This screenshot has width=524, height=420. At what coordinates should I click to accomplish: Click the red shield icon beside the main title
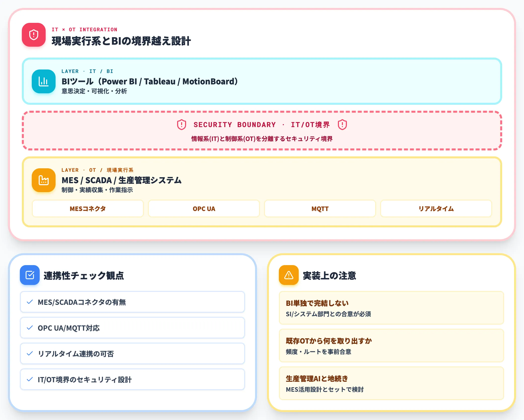(x=34, y=35)
